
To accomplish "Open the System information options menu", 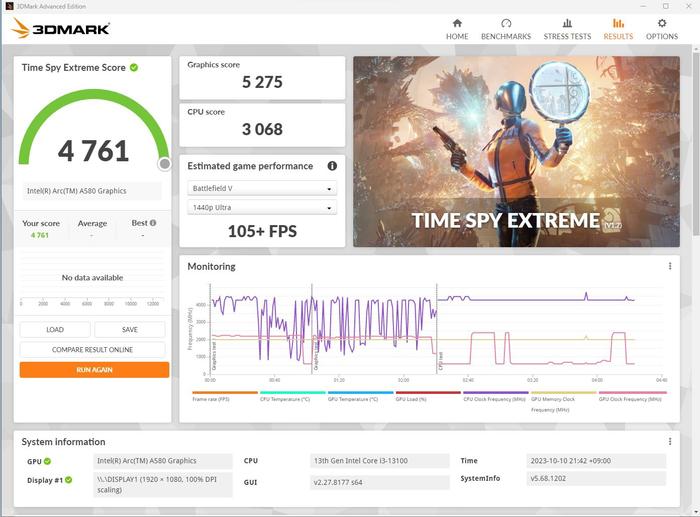I will pos(670,442).
